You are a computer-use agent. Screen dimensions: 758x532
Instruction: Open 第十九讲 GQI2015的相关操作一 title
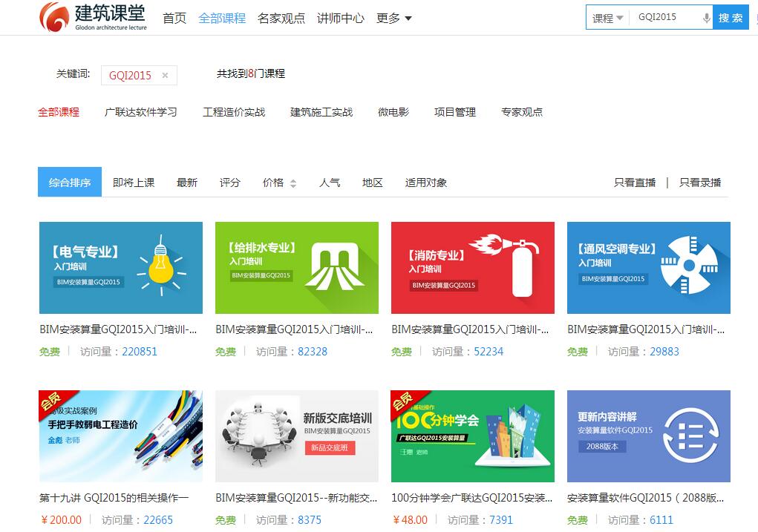(114, 498)
